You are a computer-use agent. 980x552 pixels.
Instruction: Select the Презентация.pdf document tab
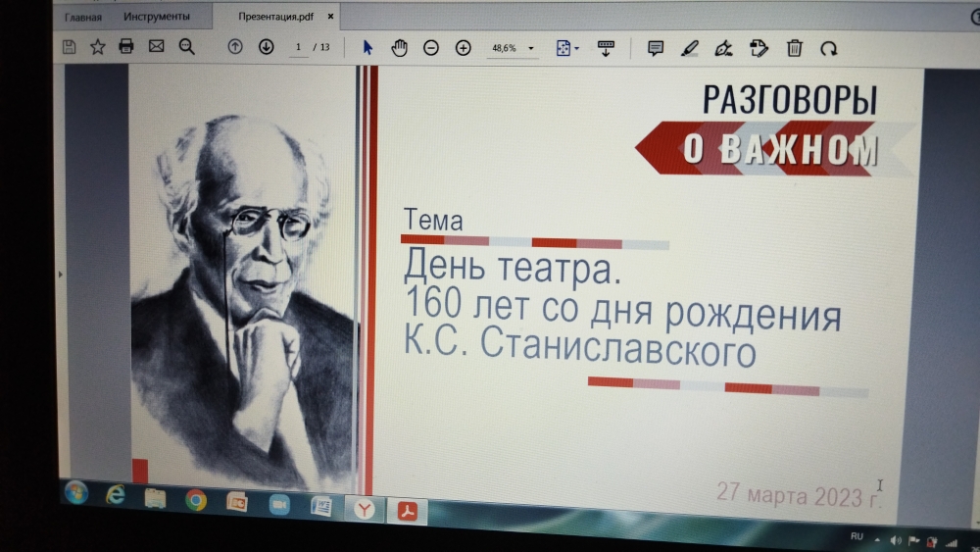(x=275, y=17)
